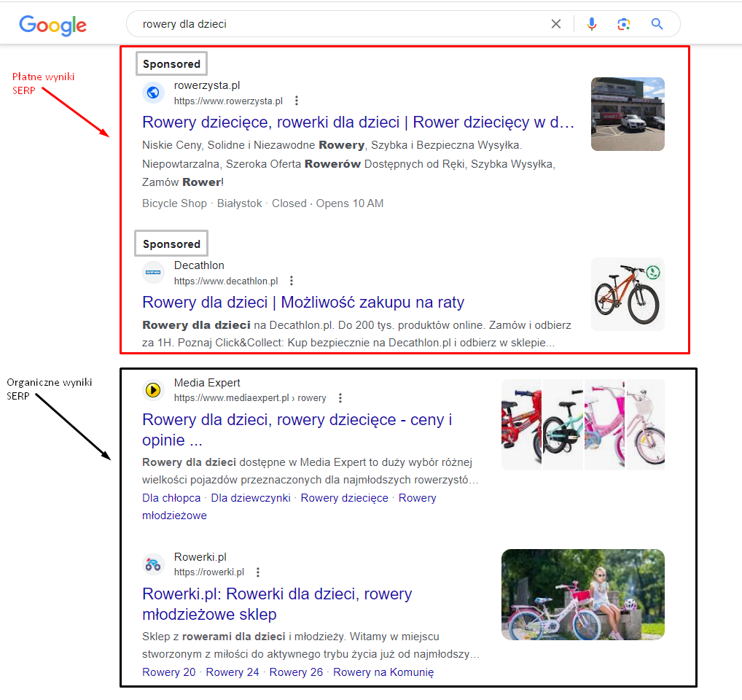This screenshot has height=700, width=742.
Task: Click the Media Expert teal bike thumbnail
Action: [563, 424]
